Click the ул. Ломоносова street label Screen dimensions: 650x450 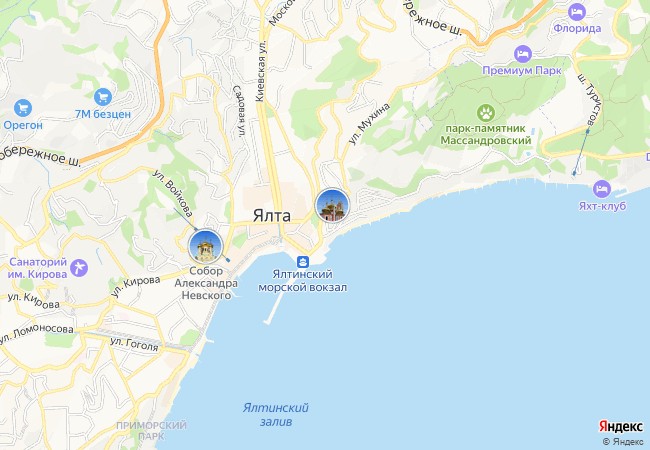tap(36, 333)
